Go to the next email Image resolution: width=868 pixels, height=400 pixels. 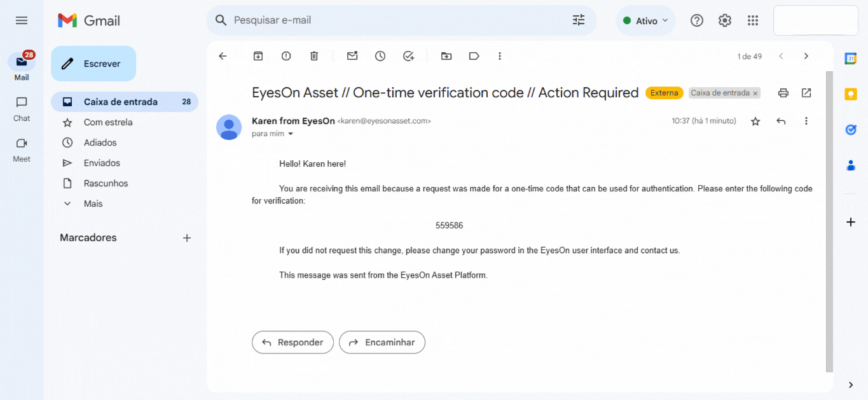click(x=806, y=56)
